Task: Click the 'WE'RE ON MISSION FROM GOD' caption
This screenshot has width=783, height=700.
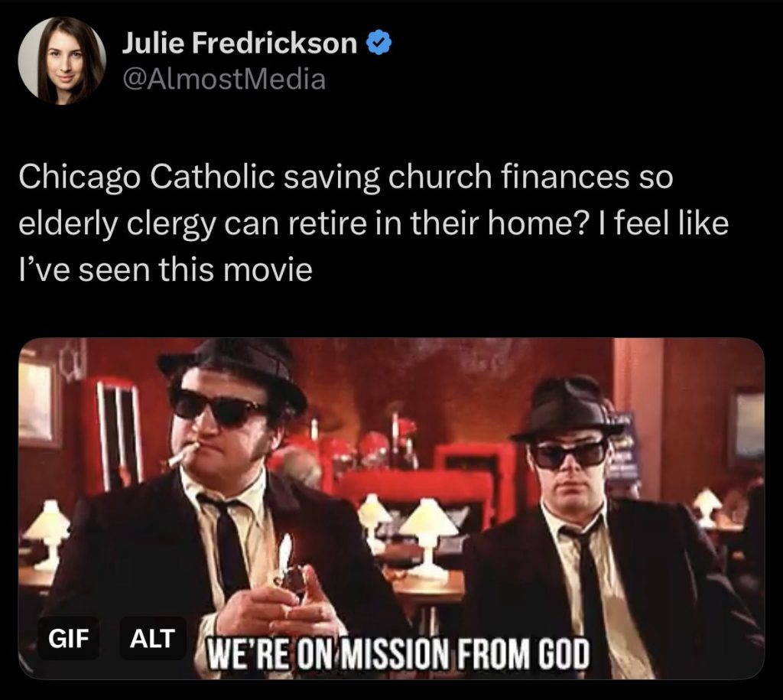Action: [x=398, y=653]
